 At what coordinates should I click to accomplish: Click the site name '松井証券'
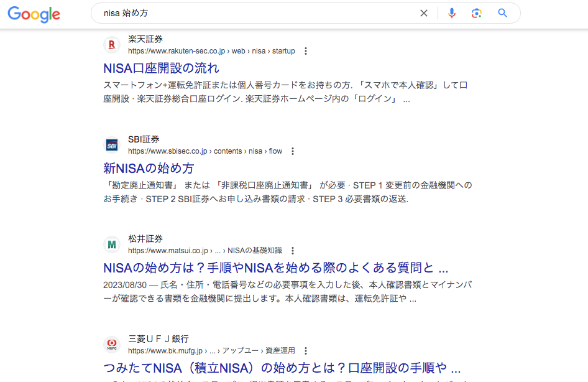click(145, 239)
